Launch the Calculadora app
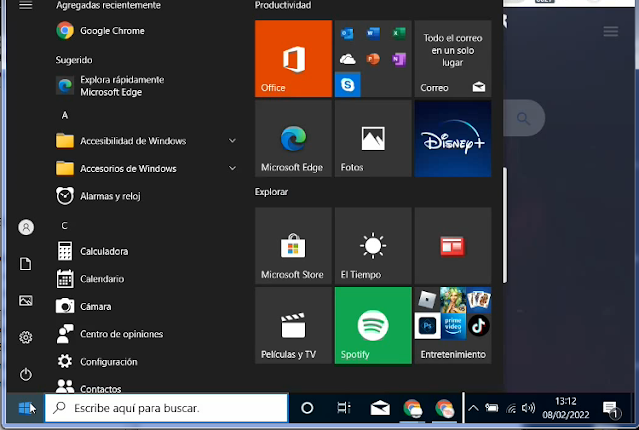Viewport: 639px width, 430px height. click(x=92, y=251)
